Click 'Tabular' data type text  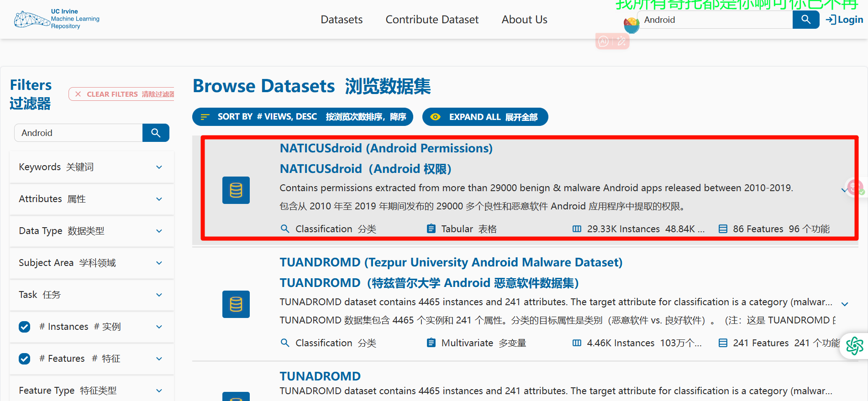click(457, 229)
